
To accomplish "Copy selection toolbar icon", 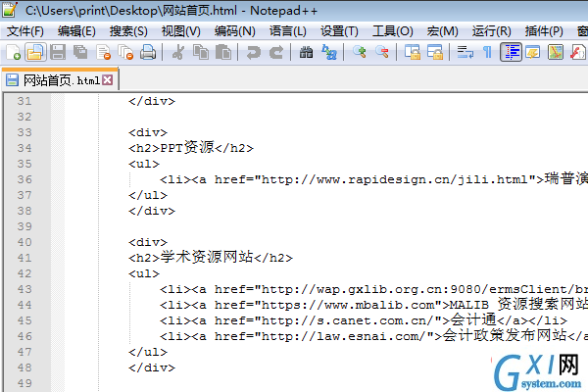I will (x=201, y=52).
